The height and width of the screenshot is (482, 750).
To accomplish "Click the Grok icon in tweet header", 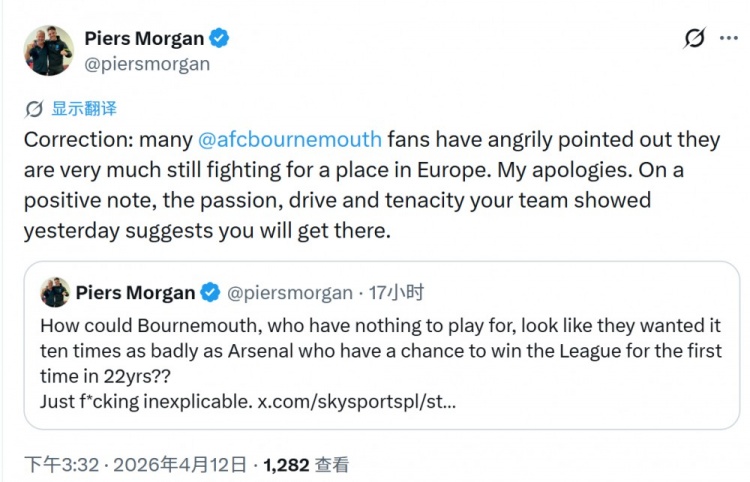I will click(693, 39).
